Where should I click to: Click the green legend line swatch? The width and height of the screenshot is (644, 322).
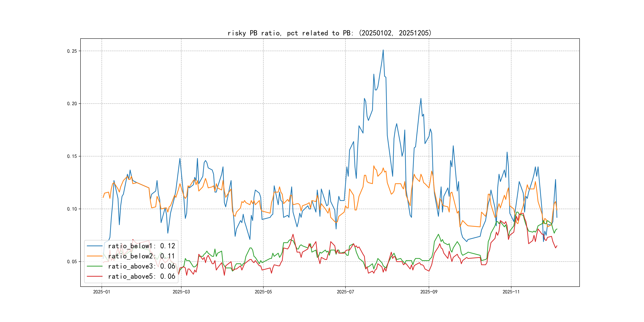[94, 266]
